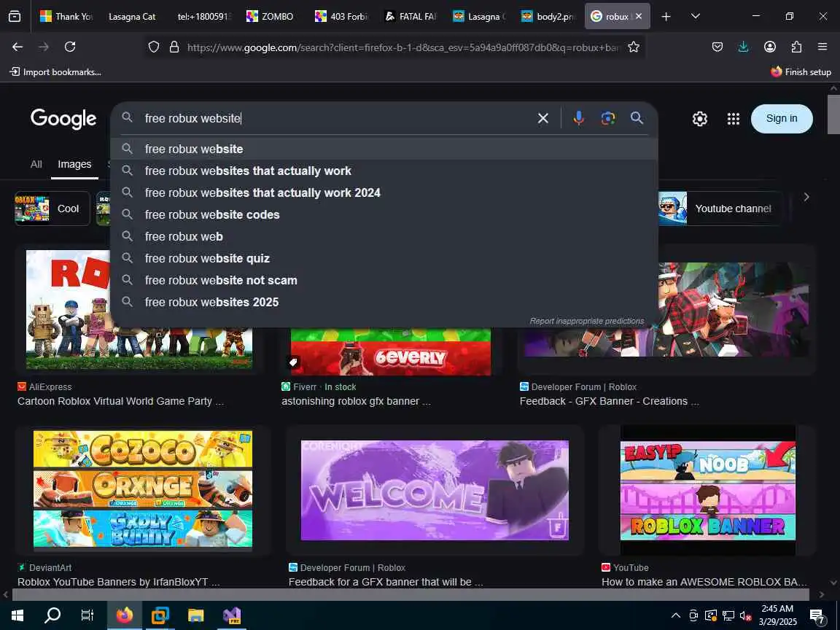This screenshot has width=840, height=630.
Task: Open Firefox account icon
Action: [x=770, y=47]
